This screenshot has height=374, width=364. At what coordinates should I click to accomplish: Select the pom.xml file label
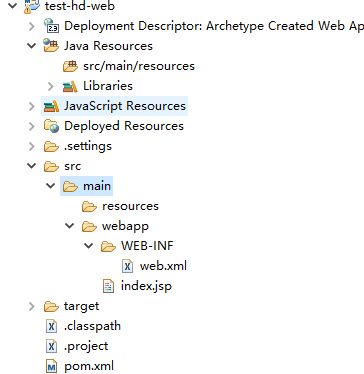89,366
